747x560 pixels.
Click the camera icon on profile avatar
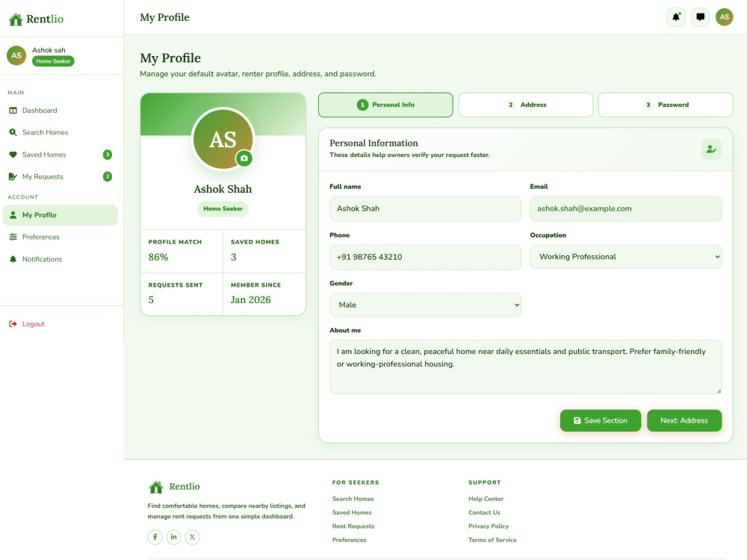click(x=244, y=158)
